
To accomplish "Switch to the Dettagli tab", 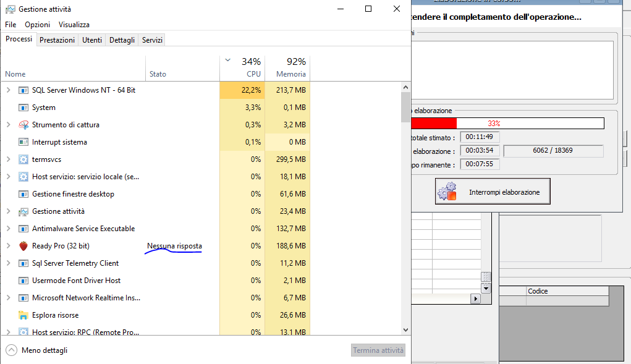I will (122, 40).
